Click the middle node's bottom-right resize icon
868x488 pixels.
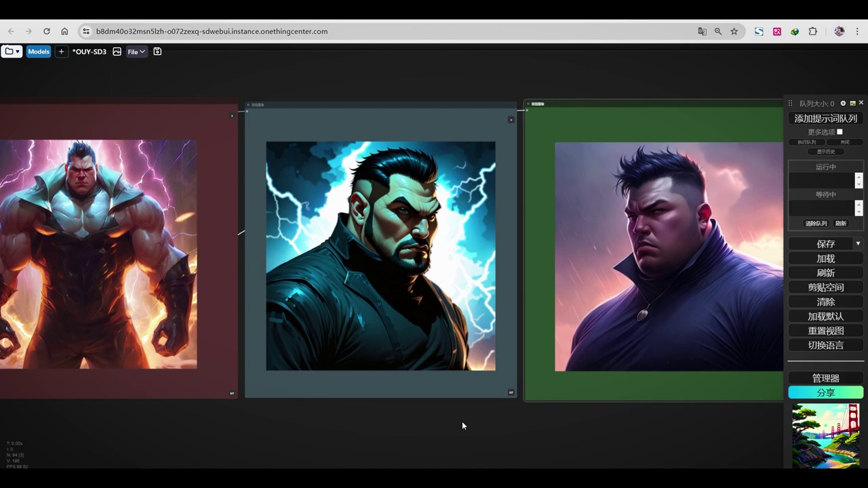511,392
